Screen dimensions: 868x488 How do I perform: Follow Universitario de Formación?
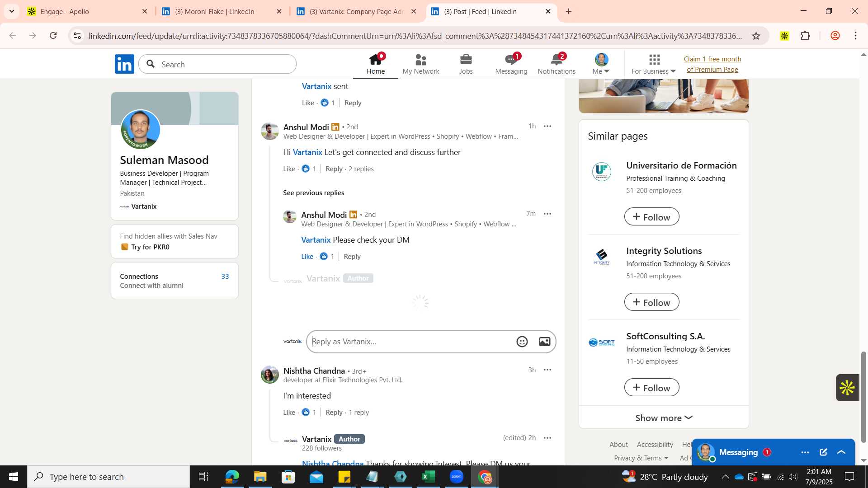[651, 216]
